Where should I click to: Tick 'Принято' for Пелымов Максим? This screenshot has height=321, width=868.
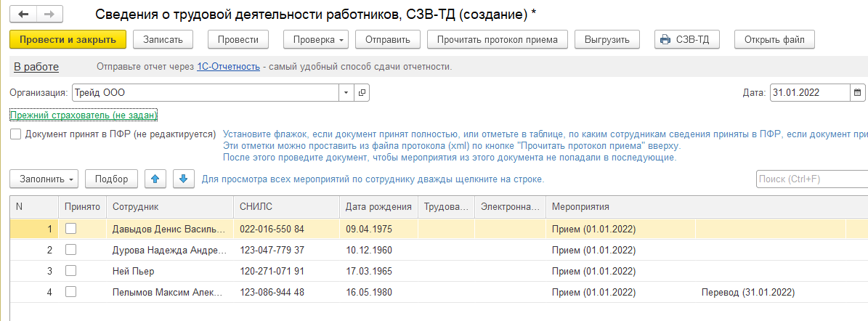pyautogui.click(x=70, y=292)
